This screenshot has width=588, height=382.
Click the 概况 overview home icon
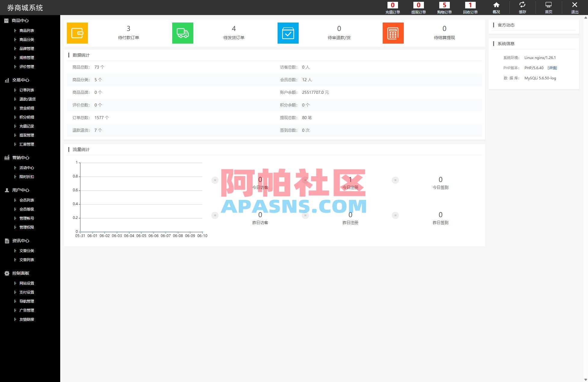coord(496,5)
